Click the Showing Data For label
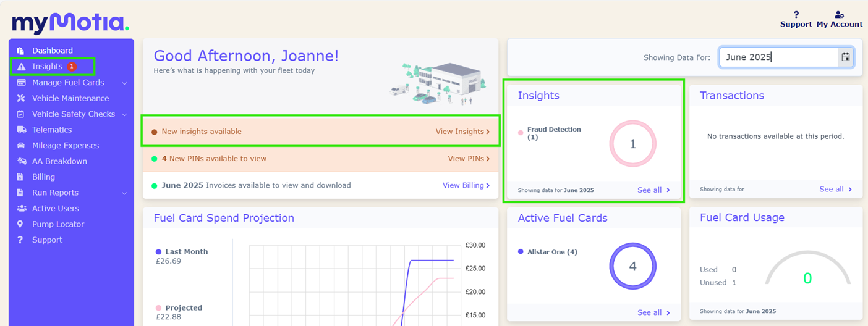 (x=676, y=57)
